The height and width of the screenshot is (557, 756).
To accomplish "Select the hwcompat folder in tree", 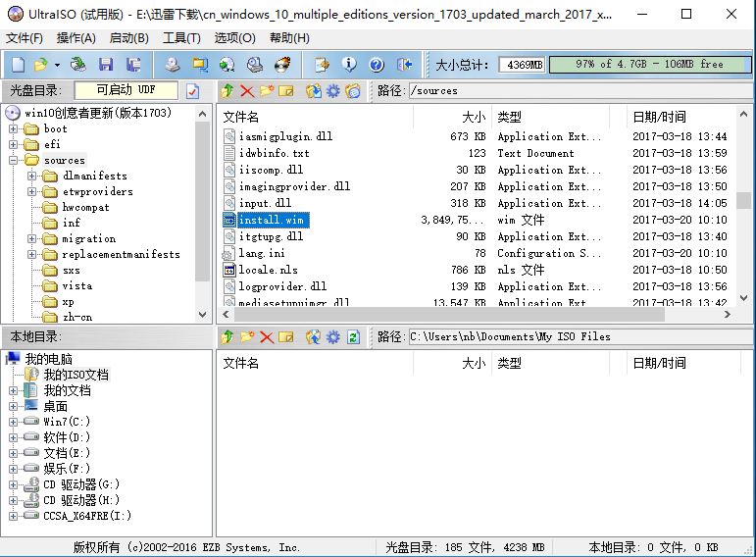I will click(86, 207).
